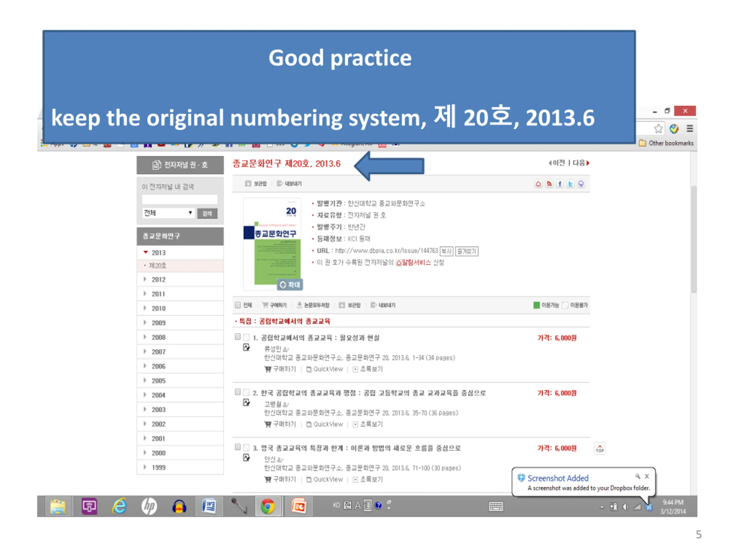Expand the 2008 year node
Image resolution: width=747 pixels, height=560 pixels.
click(145, 337)
